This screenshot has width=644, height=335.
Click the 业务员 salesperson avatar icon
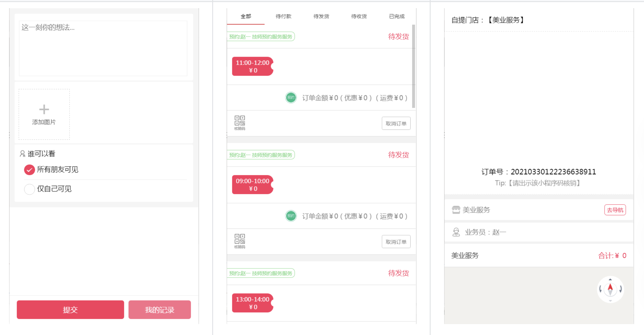456,232
